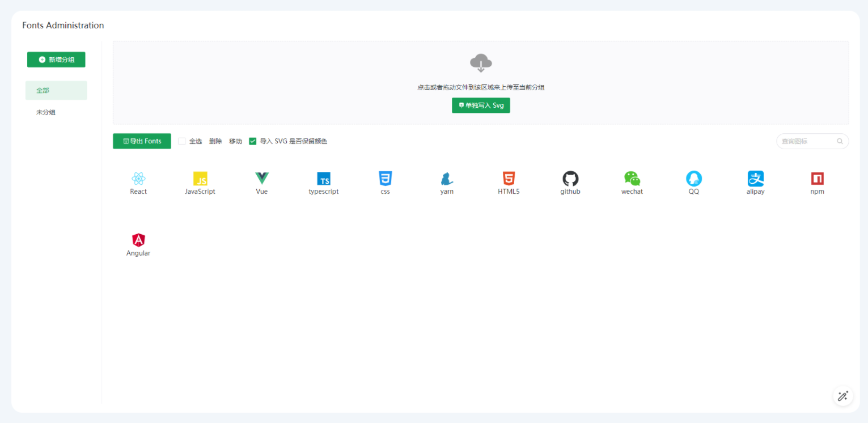
Task: Select the Angular icon
Action: click(x=138, y=240)
